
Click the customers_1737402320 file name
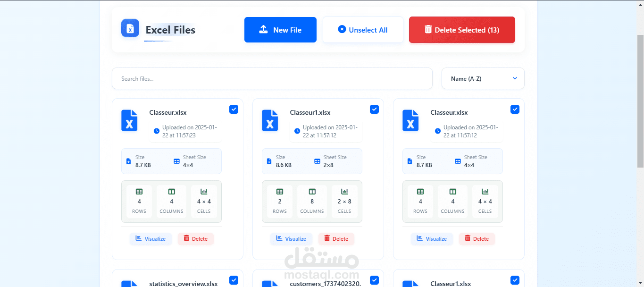click(326, 284)
